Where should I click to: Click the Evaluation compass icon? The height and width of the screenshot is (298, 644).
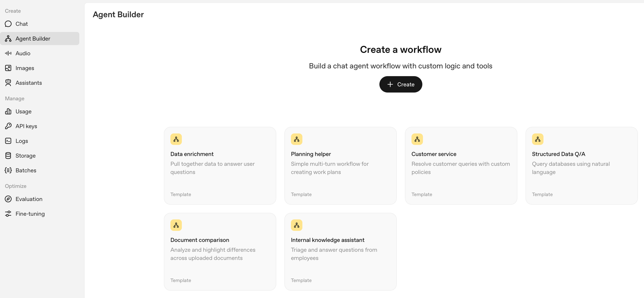(8, 199)
